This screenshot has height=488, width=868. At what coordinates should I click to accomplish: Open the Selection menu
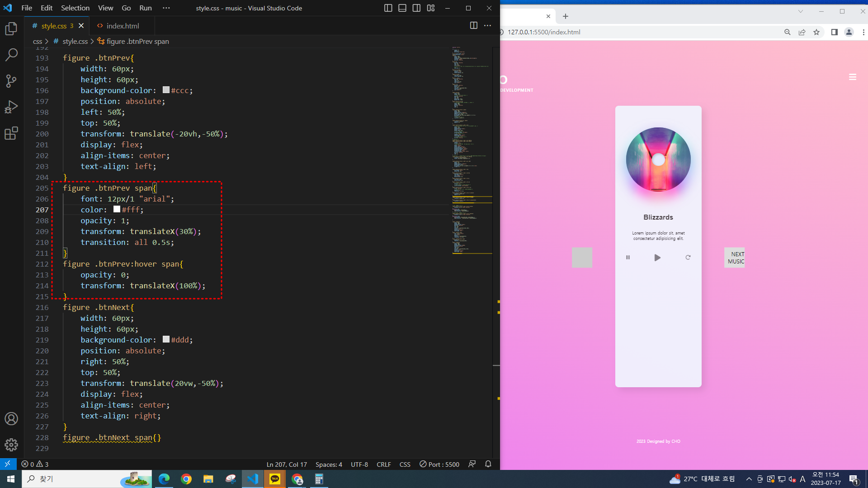click(x=75, y=8)
